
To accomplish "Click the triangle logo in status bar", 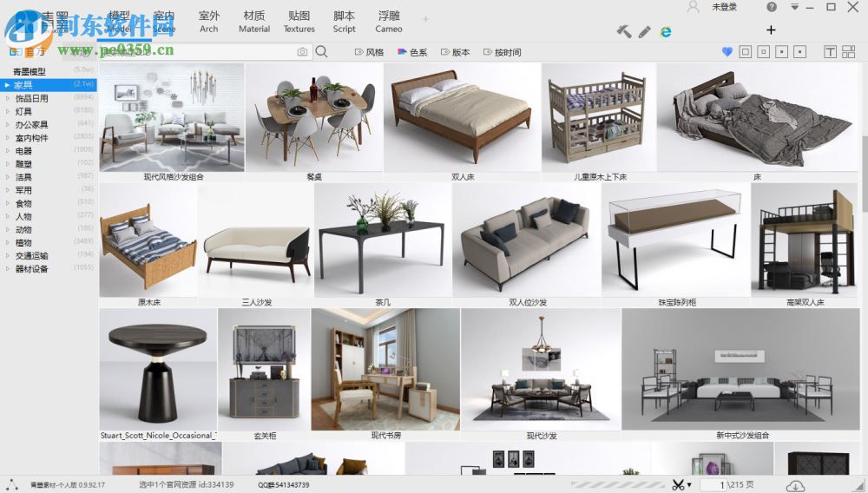I will click(11, 484).
